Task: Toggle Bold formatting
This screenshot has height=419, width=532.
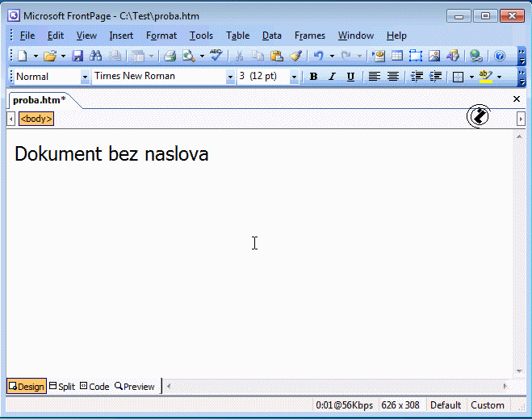Action: click(313, 77)
